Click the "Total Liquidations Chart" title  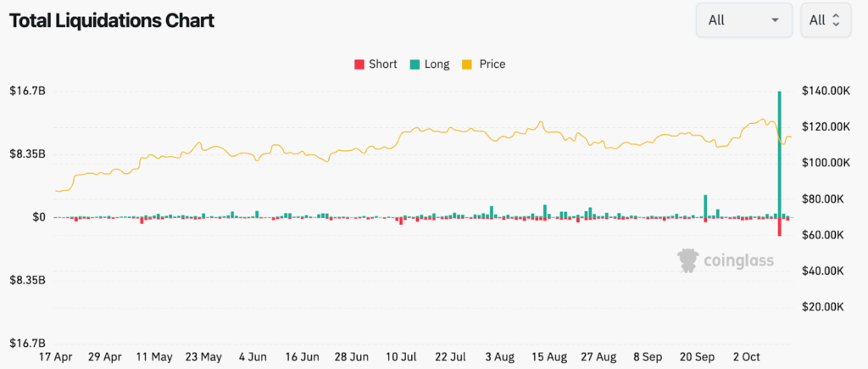point(111,20)
